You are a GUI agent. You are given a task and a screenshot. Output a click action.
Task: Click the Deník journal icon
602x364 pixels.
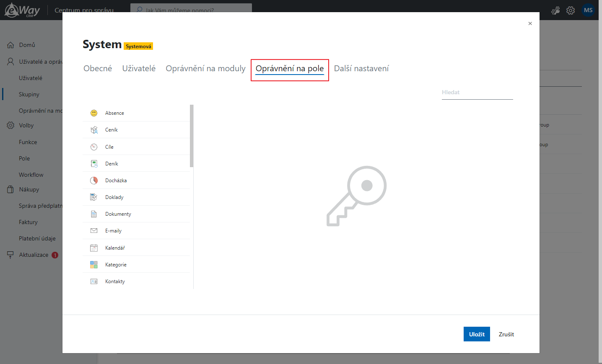[94, 164]
